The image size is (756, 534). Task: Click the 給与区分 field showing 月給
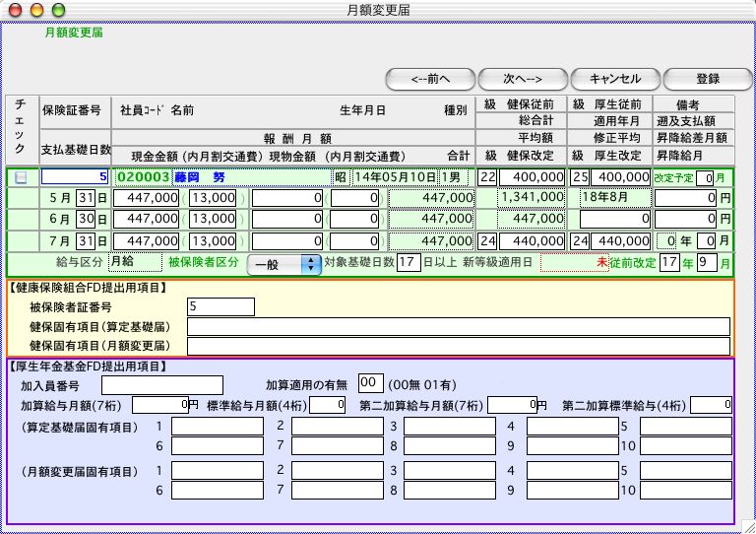coord(133,263)
